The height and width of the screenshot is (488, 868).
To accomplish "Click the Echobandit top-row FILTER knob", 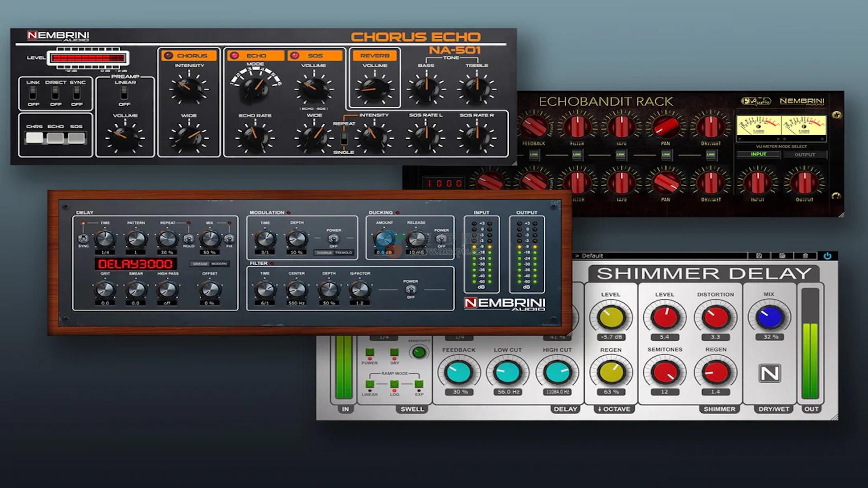I will click(x=577, y=126).
